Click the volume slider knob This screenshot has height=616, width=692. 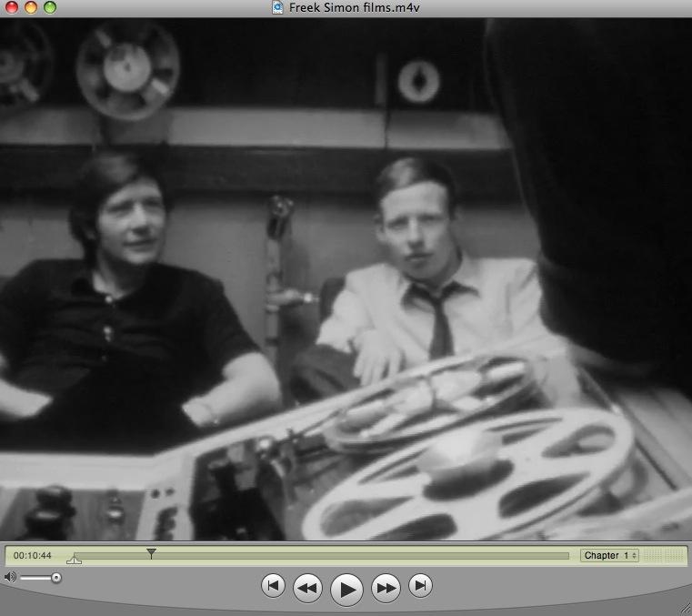(x=56, y=577)
